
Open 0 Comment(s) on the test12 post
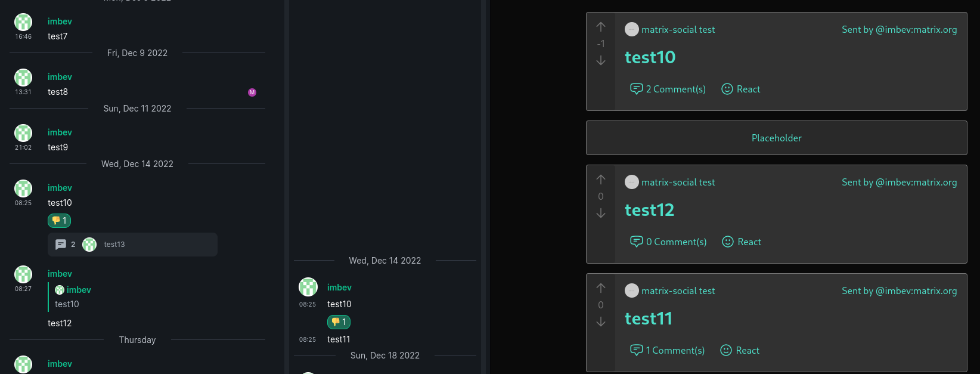[x=668, y=242]
